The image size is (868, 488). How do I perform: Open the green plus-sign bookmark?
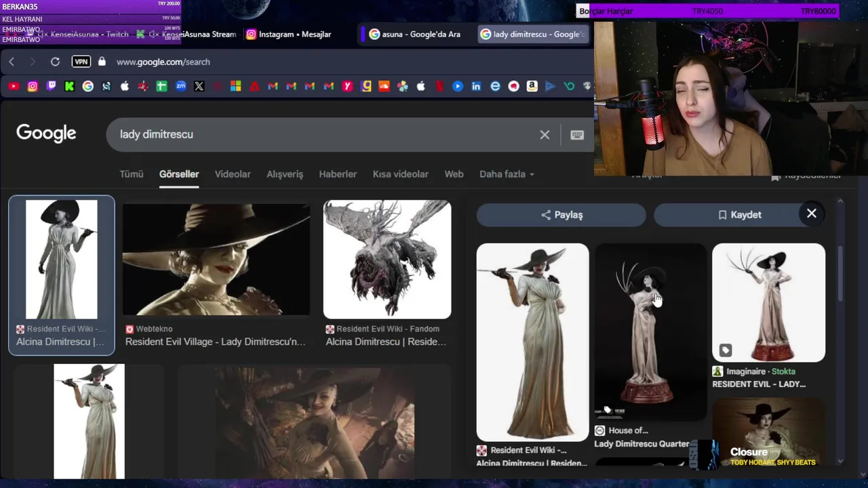(x=161, y=86)
